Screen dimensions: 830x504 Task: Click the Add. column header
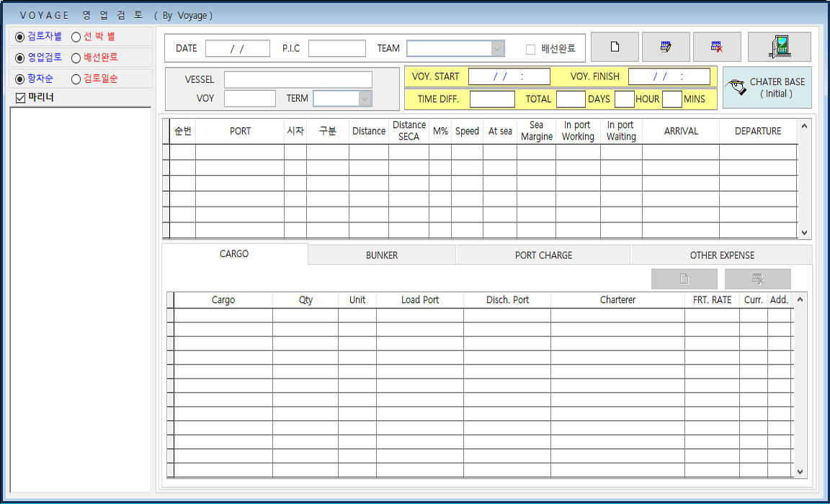(779, 300)
